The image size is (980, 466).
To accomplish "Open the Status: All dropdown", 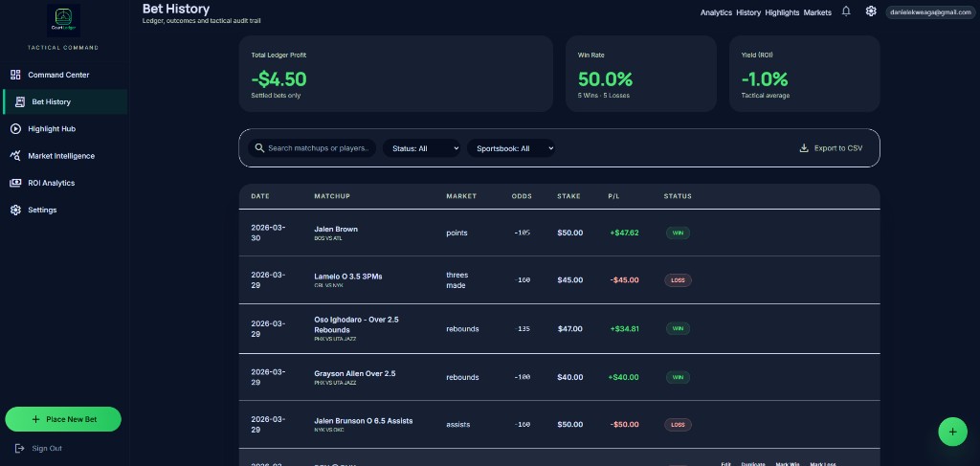I will [421, 148].
